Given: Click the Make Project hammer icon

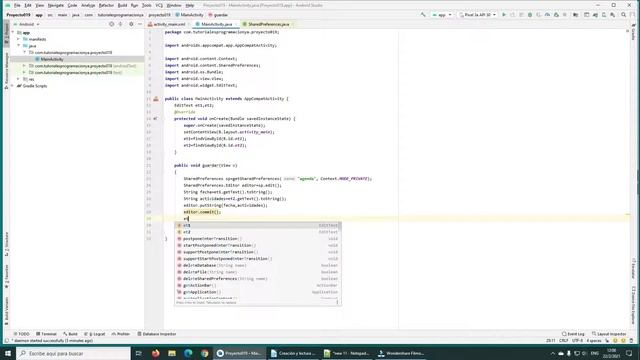Looking at the screenshot, I should [x=423, y=15].
